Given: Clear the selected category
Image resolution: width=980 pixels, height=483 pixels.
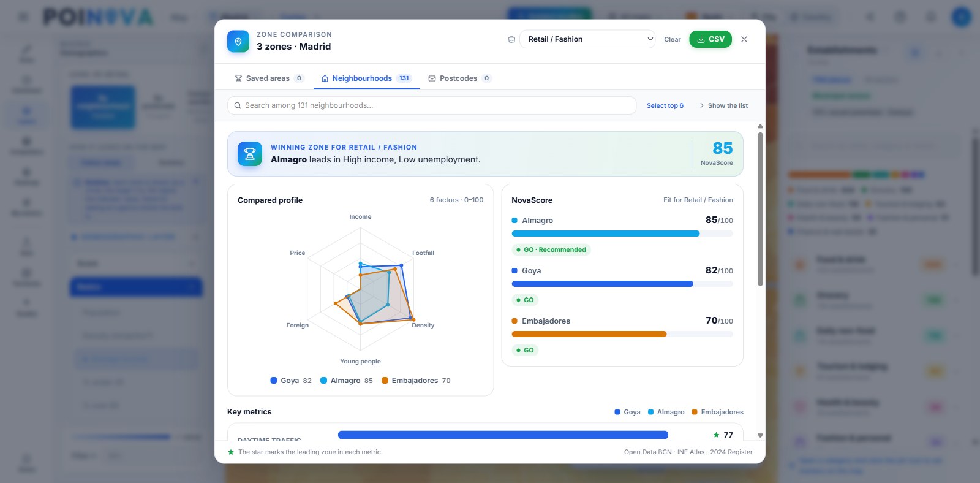Looking at the screenshot, I should pyautogui.click(x=673, y=39).
